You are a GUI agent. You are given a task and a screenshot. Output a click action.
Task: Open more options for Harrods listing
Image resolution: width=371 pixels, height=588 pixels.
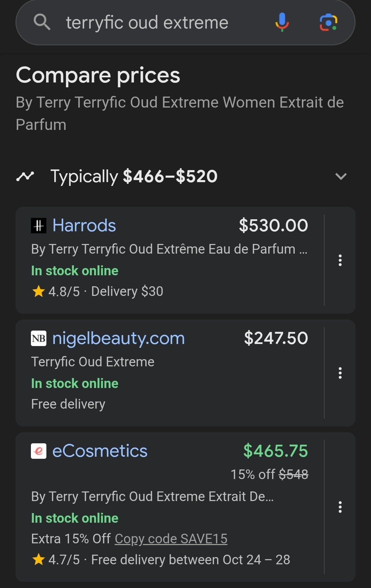pos(340,260)
